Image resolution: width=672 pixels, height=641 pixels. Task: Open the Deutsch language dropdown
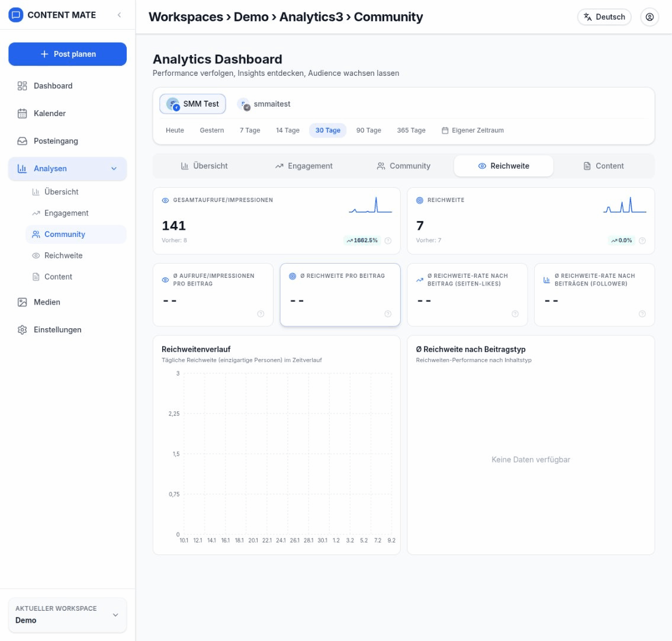pyautogui.click(x=604, y=17)
